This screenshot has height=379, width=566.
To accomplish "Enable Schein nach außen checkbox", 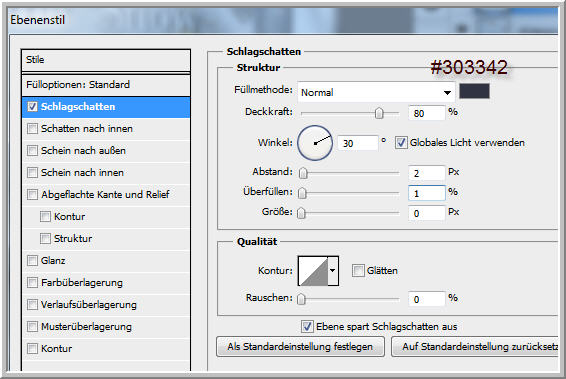I will [32, 151].
